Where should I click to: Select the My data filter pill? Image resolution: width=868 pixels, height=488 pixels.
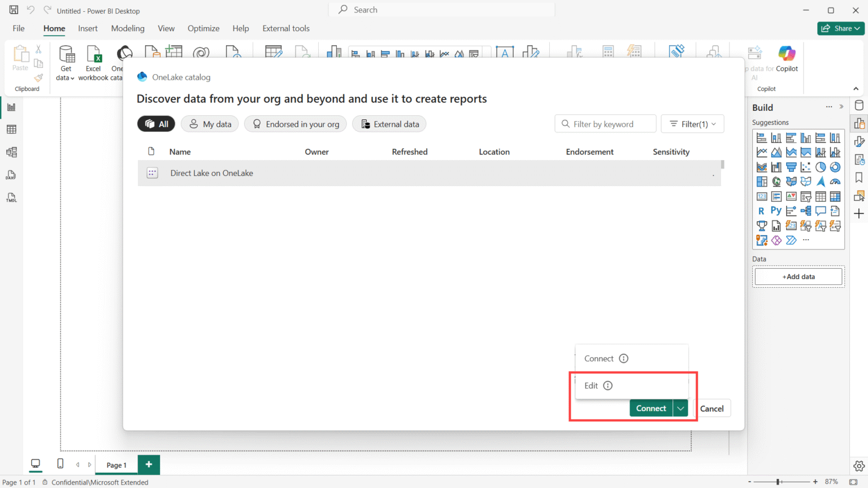(210, 124)
